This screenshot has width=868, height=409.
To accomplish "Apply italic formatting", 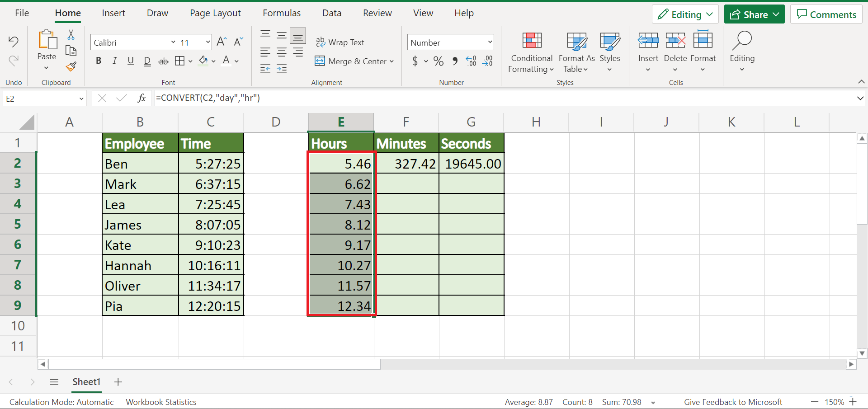I will point(114,61).
